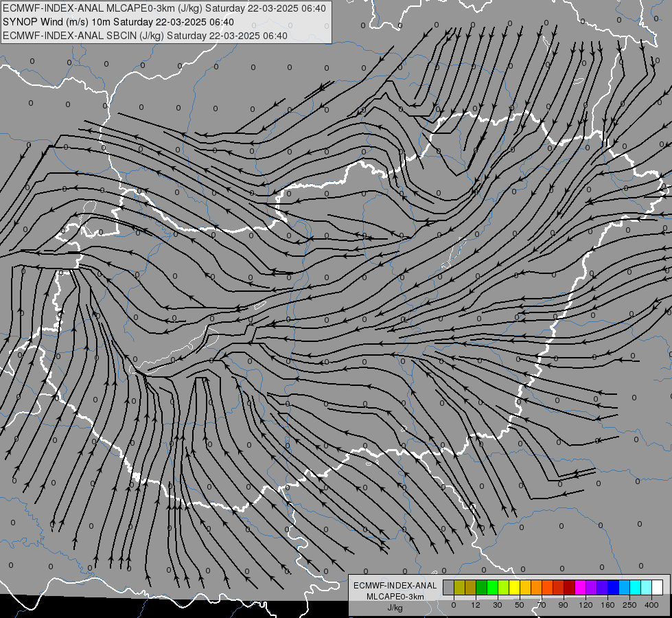Click the '50' legend tick label

click(x=520, y=605)
